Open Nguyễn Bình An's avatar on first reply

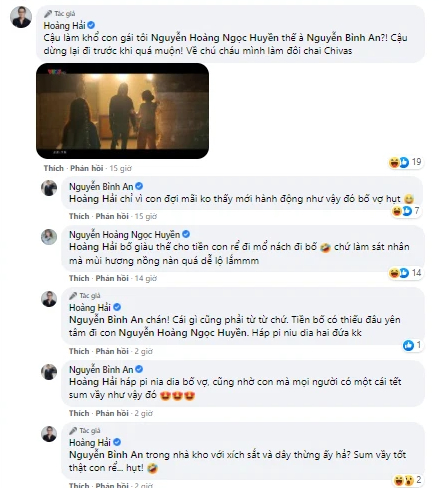49,188
